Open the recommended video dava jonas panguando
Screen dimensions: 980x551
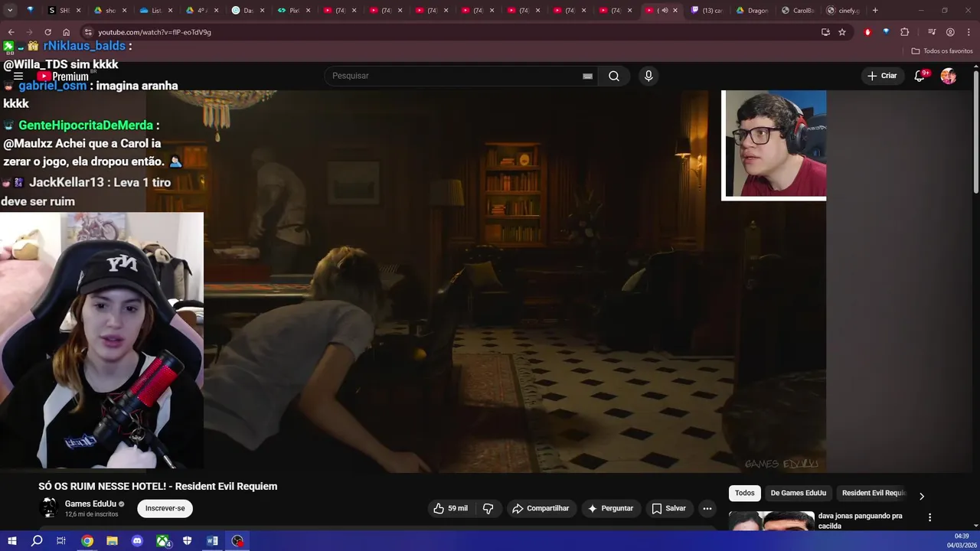(x=861, y=521)
